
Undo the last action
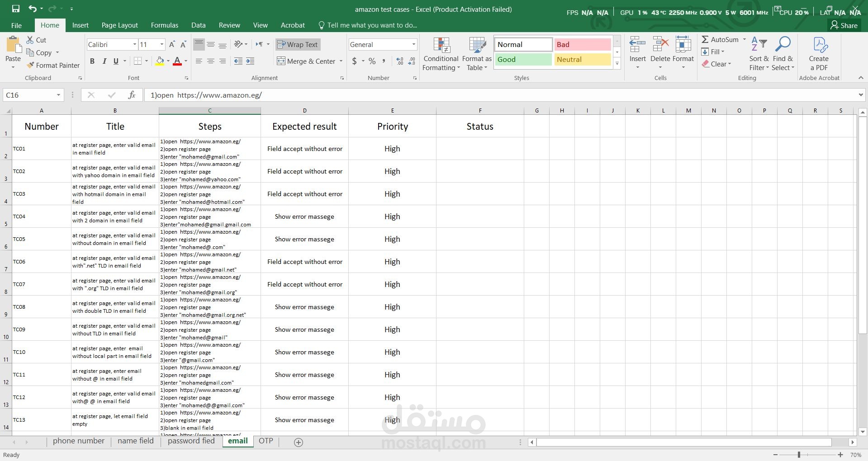[x=33, y=9]
